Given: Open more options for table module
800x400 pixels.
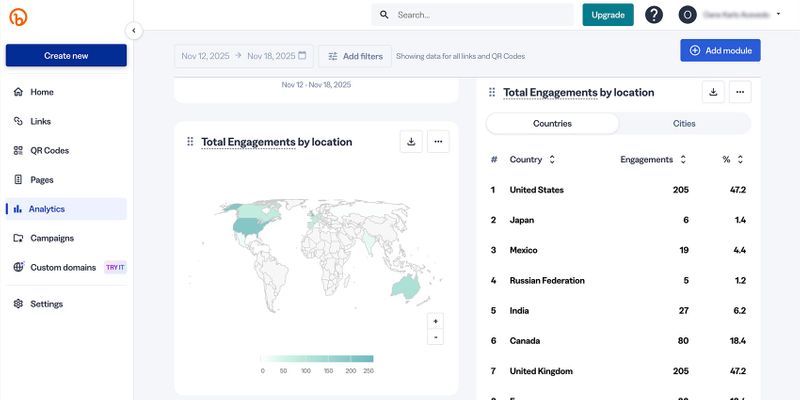Looking at the screenshot, I should pos(740,92).
